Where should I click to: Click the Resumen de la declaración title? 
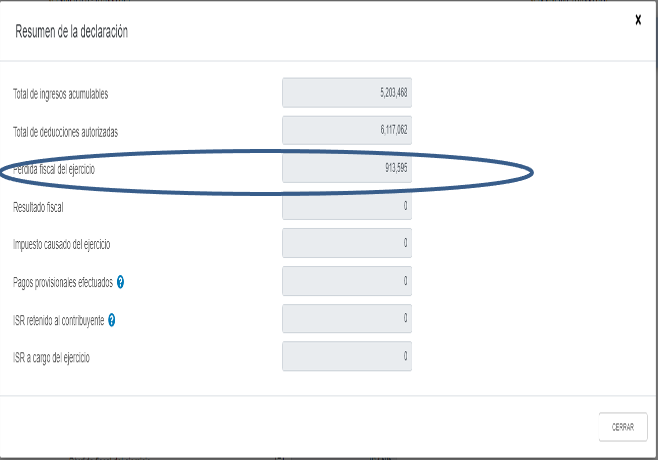[71, 31]
